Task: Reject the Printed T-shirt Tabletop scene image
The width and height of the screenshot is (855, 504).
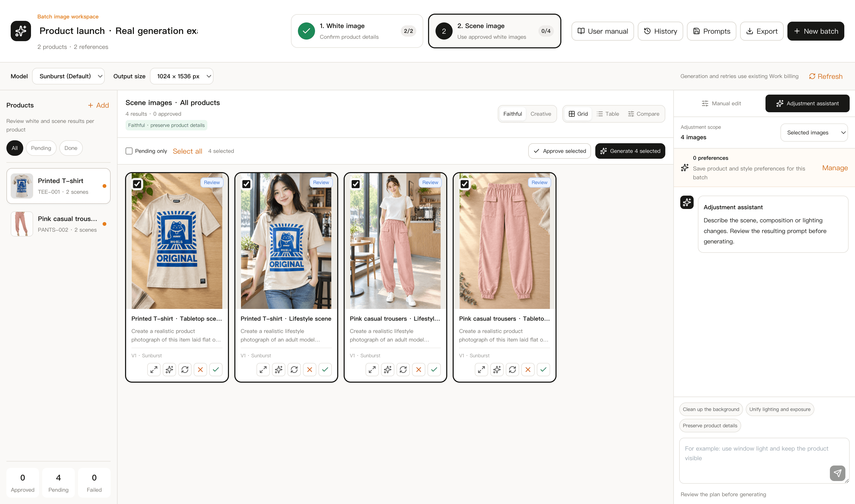Action: pos(200,370)
